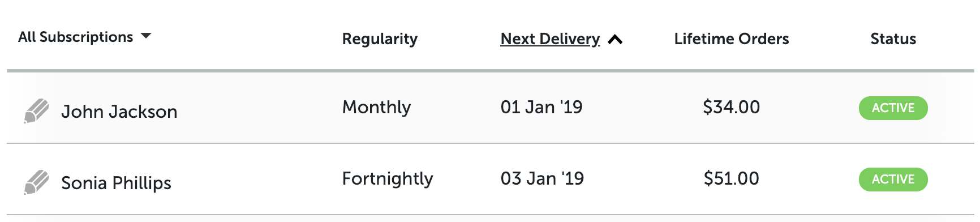Open Sonia Phillips's subscription
This screenshot has height=222, width=980.
116,183
